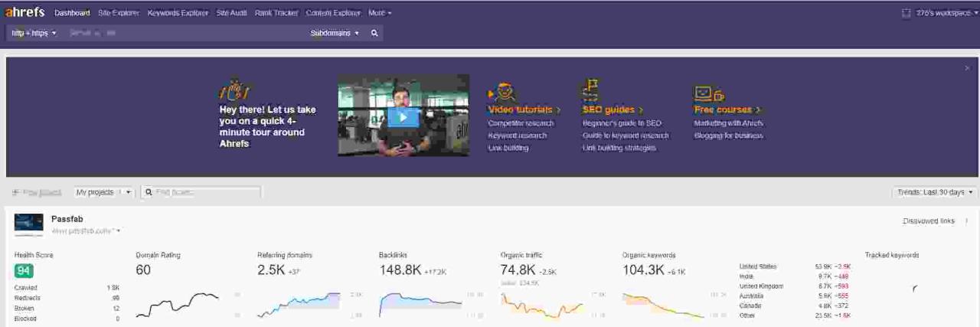Screen dimensions: 980x327
Task: Click the hands-waving icon above tour text
Action: [x=234, y=89]
